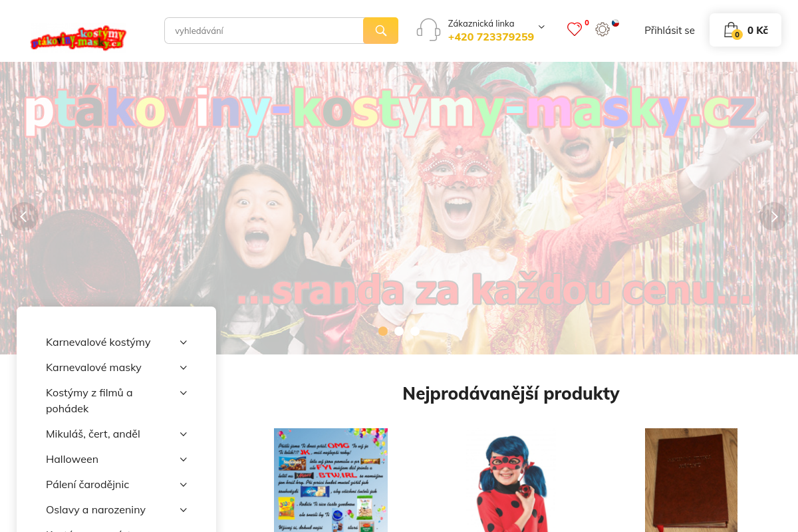Call the +420 723379259 phone link
The height and width of the screenshot is (532, 798).
[x=491, y=37]
